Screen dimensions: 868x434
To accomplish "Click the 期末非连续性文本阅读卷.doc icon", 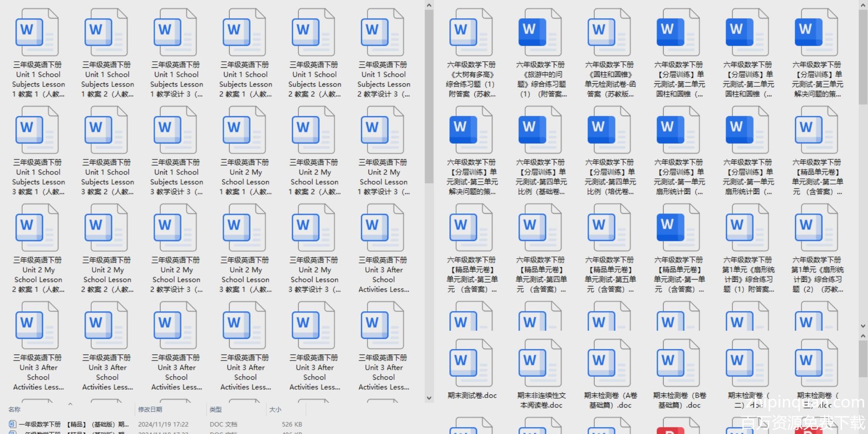I will point(540,363).
